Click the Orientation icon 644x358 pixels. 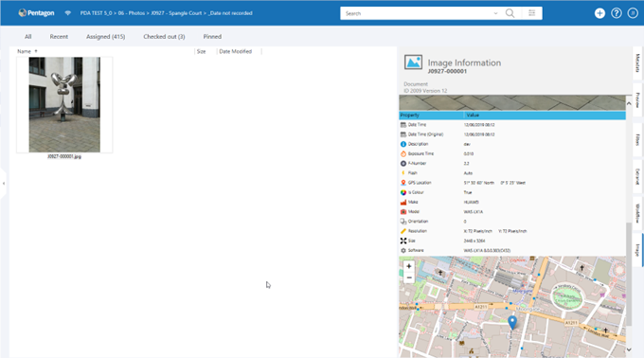tap(403, 222)
